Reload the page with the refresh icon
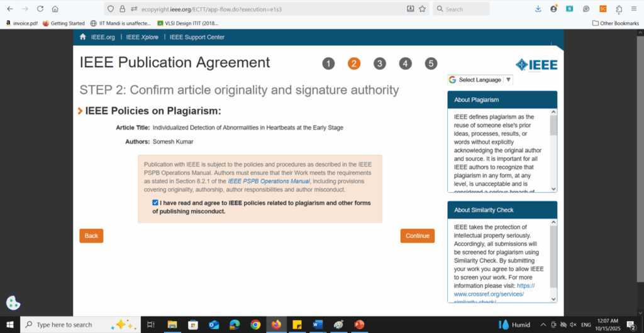This screenshot has width=644, height=333. [40, 9]
